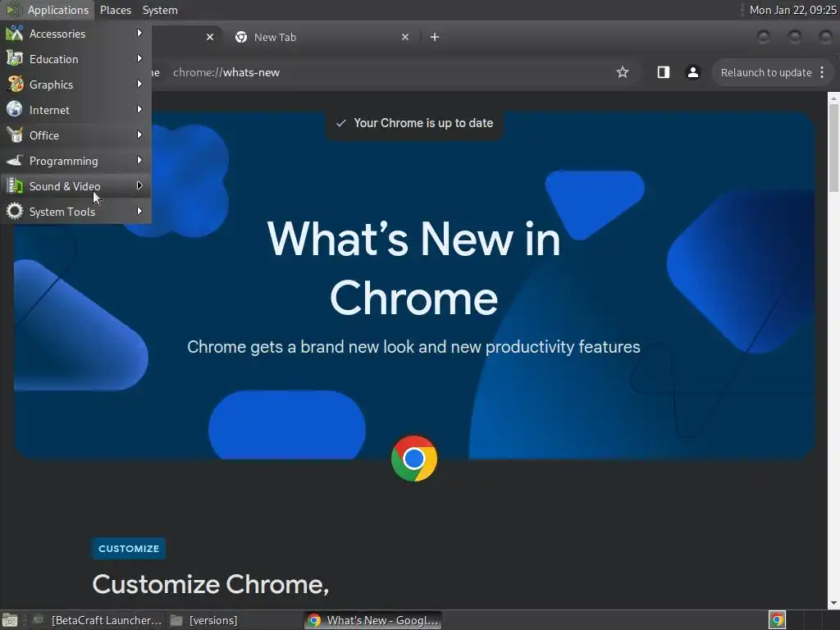This screenshot has height=630, width=840.
Task: Click the vertical scrollbar thumb
Action: (833, 148)
